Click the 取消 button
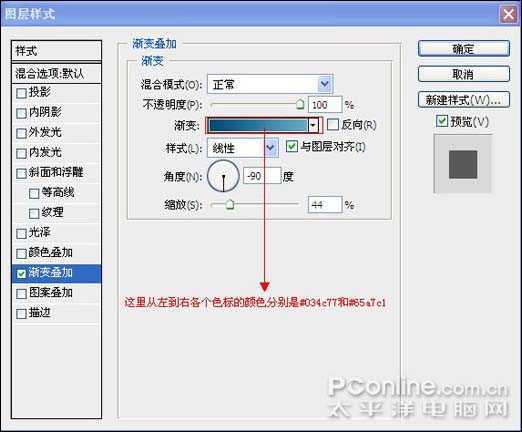522x432 pixels. click(x=464, y=74)
